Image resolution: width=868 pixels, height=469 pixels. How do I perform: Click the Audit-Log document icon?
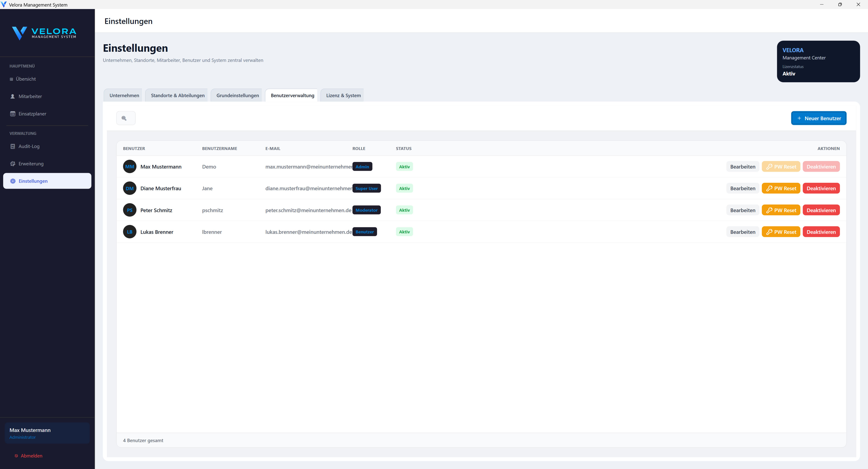[x=13, y=146]
